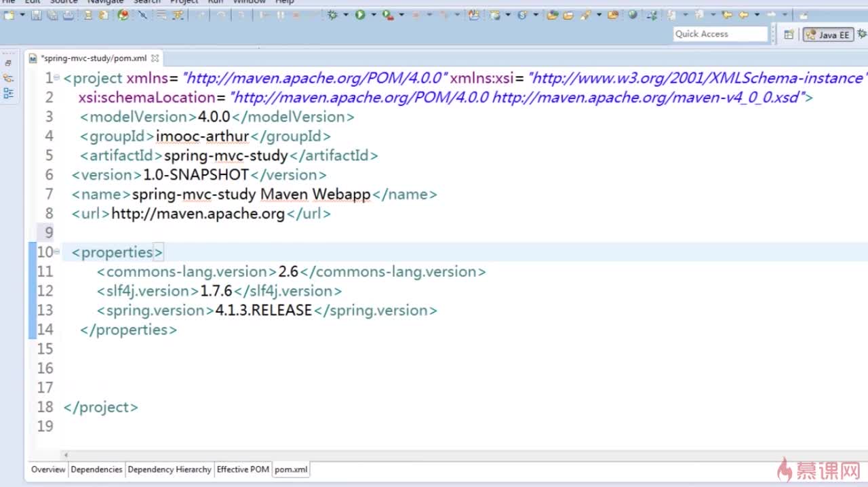This screenshot has height=487, width=868.
Task: Click the second icon in left trim stack
Action: pyautogui.click(x=8, y=78)
